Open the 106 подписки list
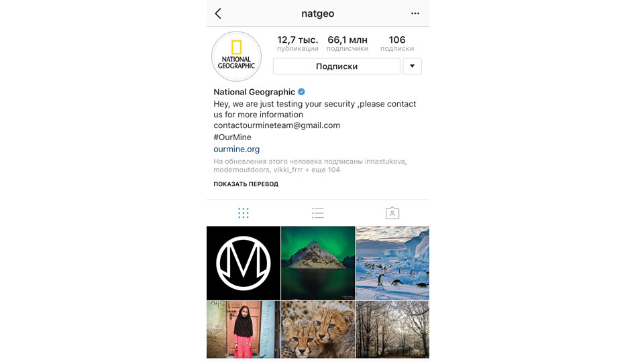 (396, 44)
